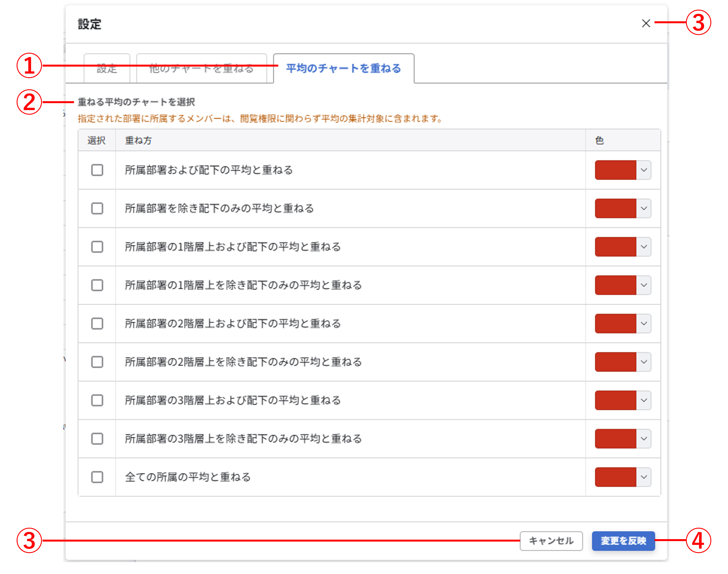728x574 pixels.
Task: Check the 所属部署の2階層上を除き配下のみ option
Action: [x=97, y=362]
